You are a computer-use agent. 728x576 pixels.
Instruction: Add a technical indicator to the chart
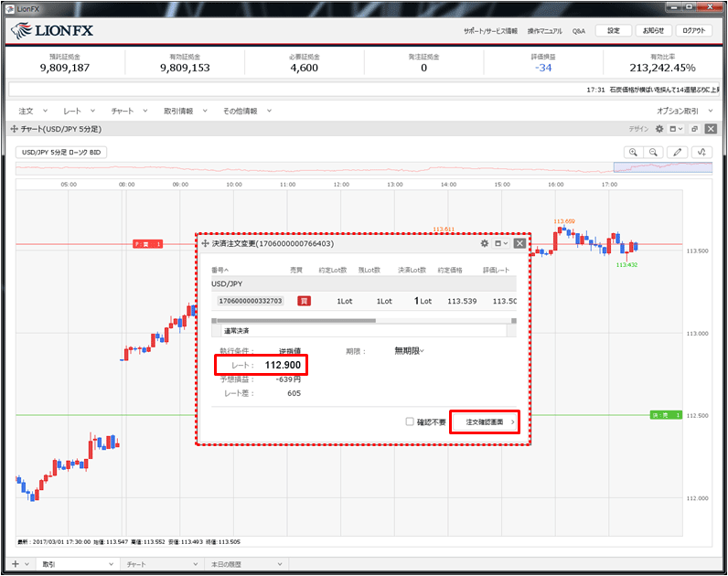[x=701, y=153]
